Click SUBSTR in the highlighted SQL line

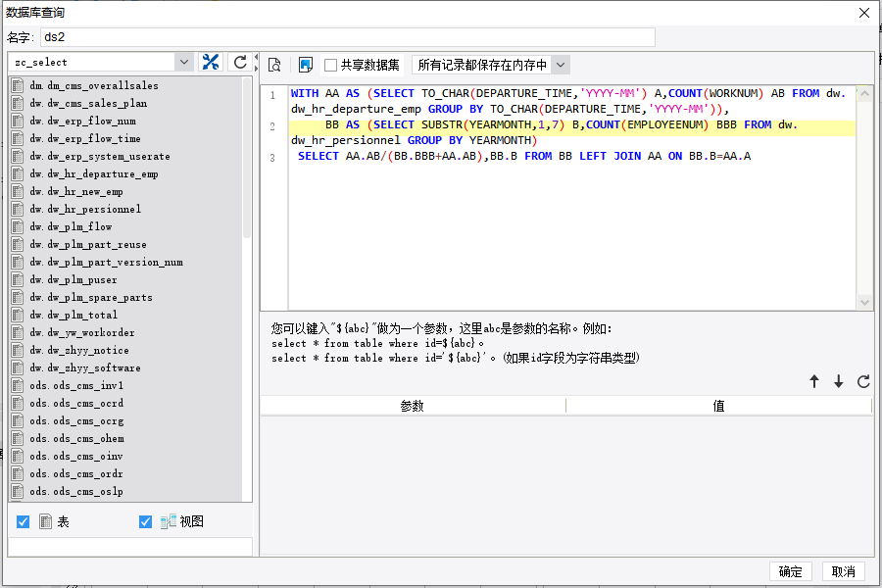tap(442, 124)
